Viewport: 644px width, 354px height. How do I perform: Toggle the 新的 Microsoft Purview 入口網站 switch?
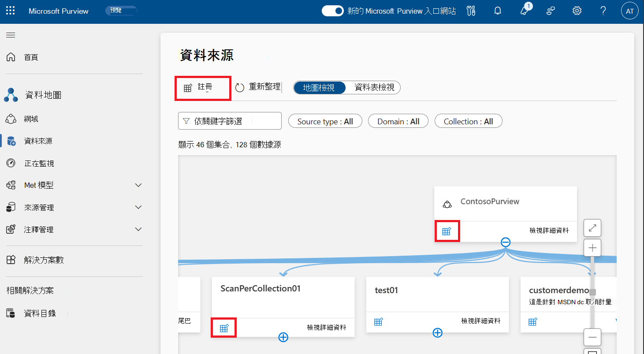pyautogui.click(x=332, y=11)
